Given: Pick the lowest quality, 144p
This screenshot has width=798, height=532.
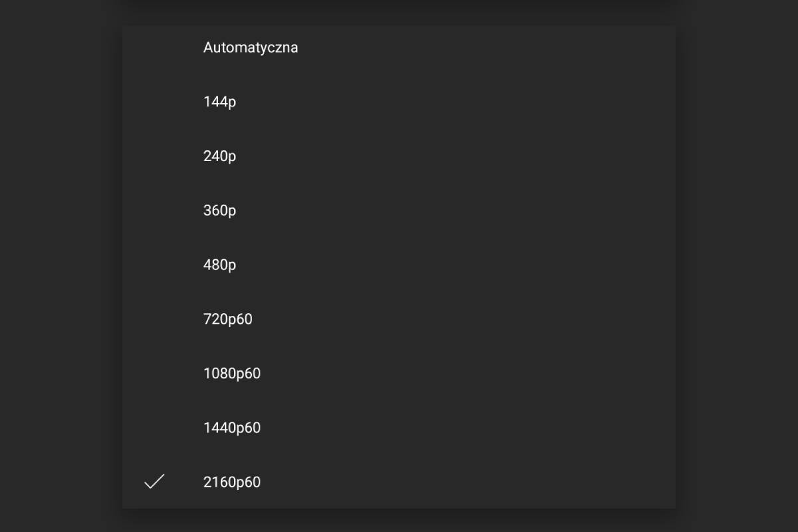Looking at the screenshot, I should pos(399,102).
